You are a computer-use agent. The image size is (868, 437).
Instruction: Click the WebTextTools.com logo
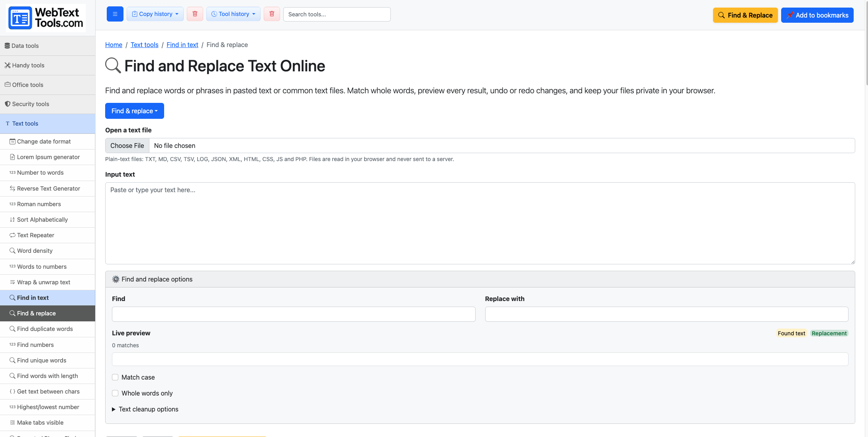point(47,18)
